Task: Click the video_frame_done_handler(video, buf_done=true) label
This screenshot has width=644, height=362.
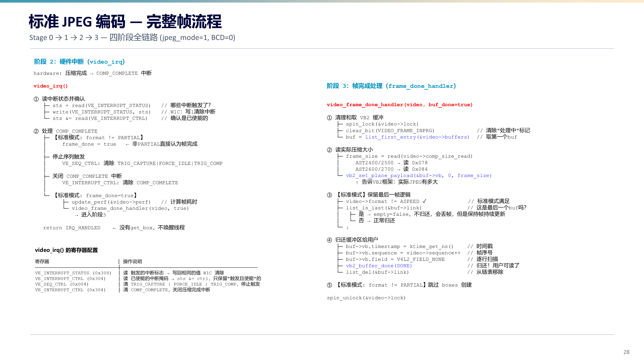Action: 399,105
